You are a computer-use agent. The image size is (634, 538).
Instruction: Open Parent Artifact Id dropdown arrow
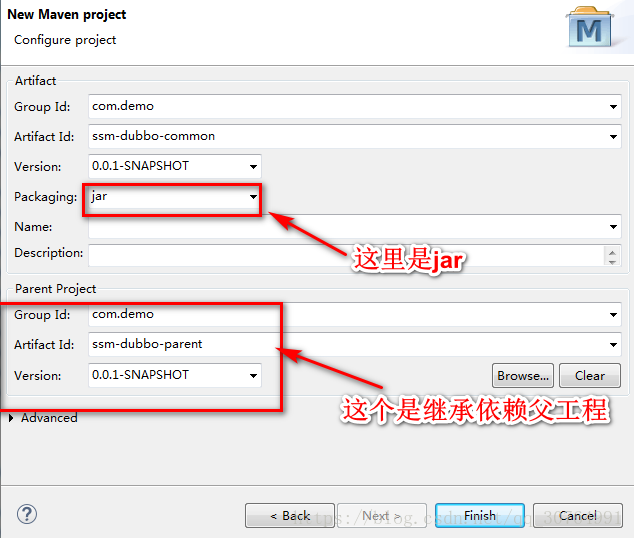613,345
